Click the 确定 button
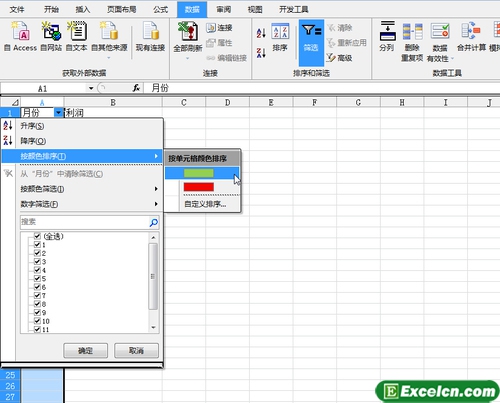 pos(86,350)
